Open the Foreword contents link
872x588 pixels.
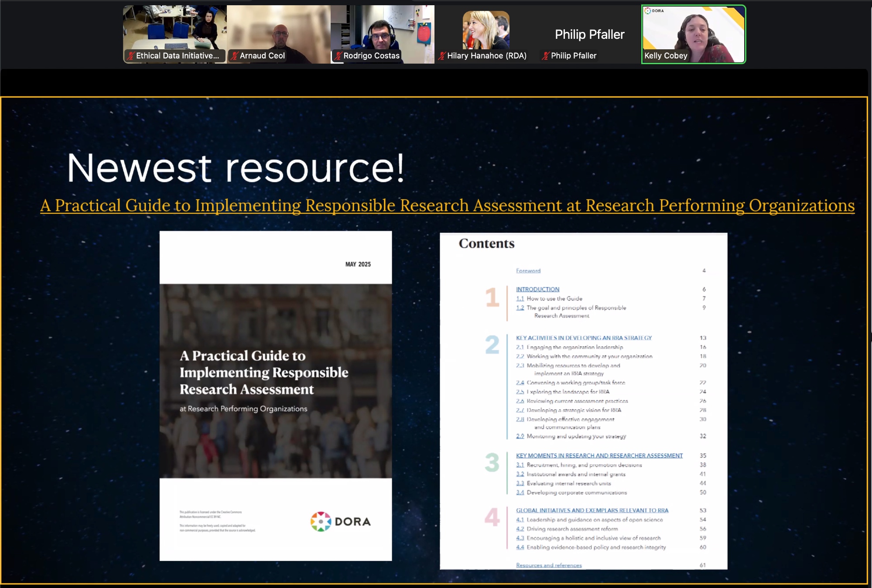click(528, 271)
